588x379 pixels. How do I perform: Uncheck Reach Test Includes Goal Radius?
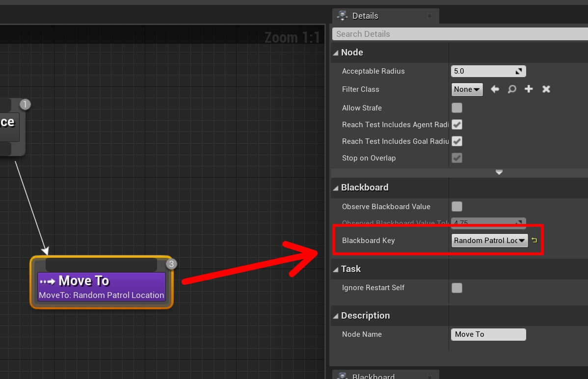click(x=456, y=141)
